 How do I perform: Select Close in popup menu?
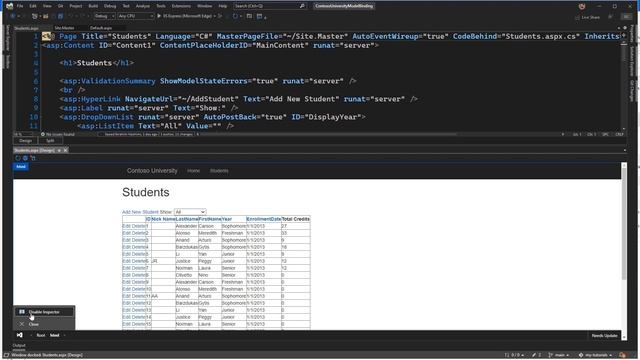coord(44,324)
